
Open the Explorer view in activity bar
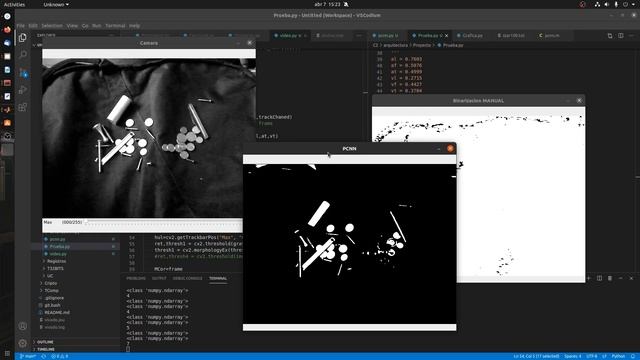23,38
